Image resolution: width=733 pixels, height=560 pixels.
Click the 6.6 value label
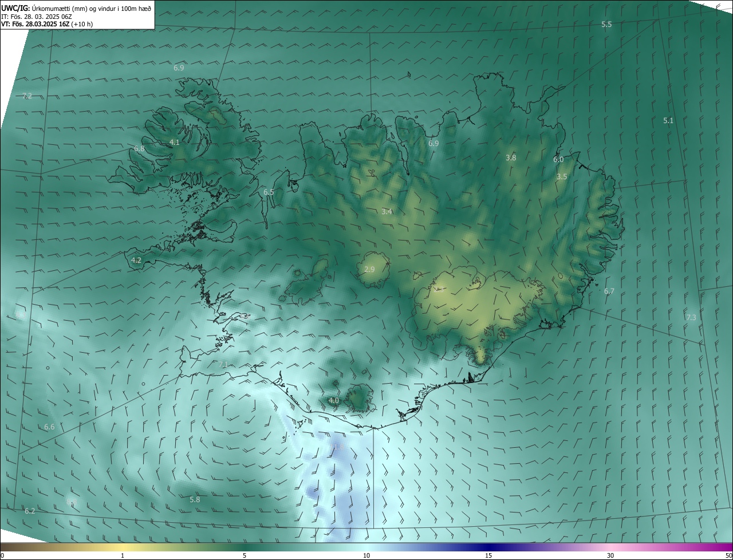(49, 427)
